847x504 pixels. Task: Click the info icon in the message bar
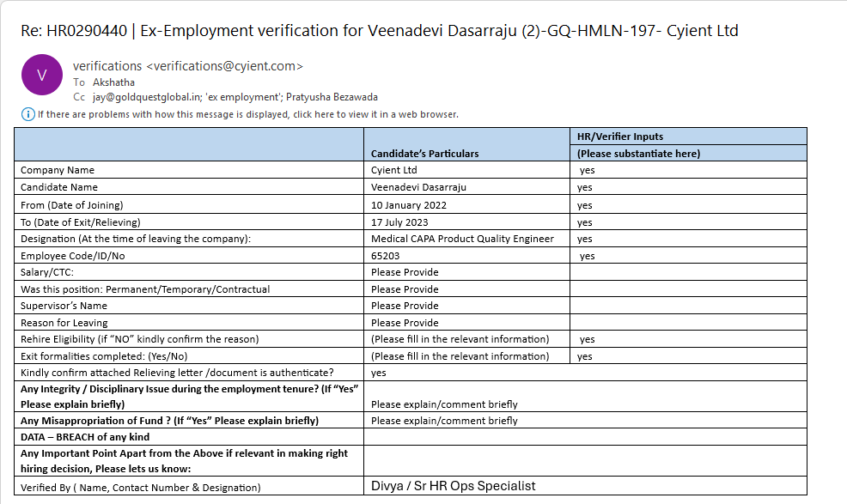click(27, 114)
